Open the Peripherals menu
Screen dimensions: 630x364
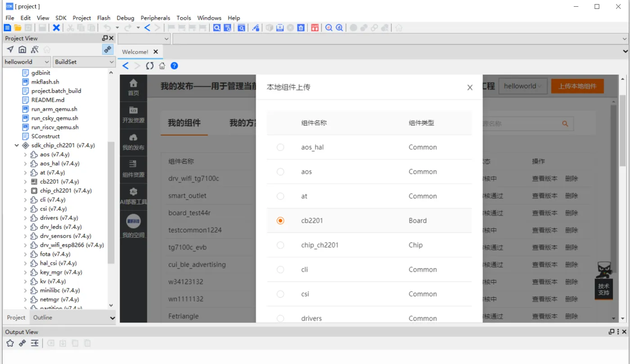(155, 18)
